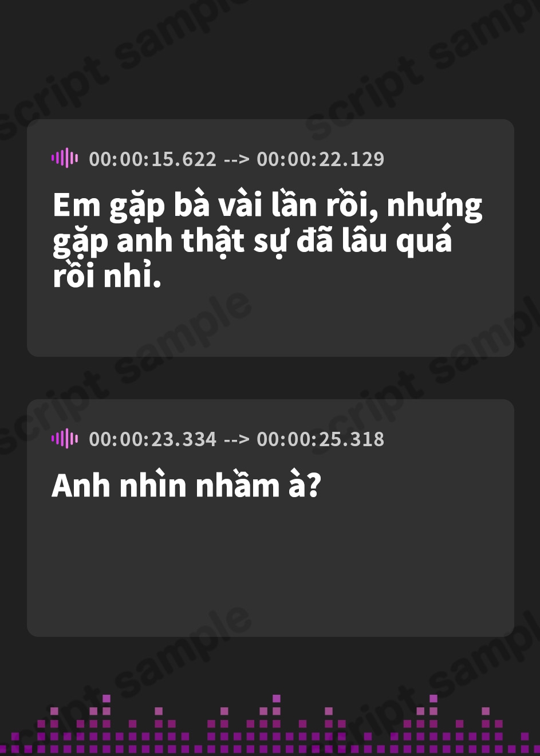The width and height of the screenshot is (540, 756).
Task: Click the 'script sample' watermark between the cards
Action: point(126,372)
